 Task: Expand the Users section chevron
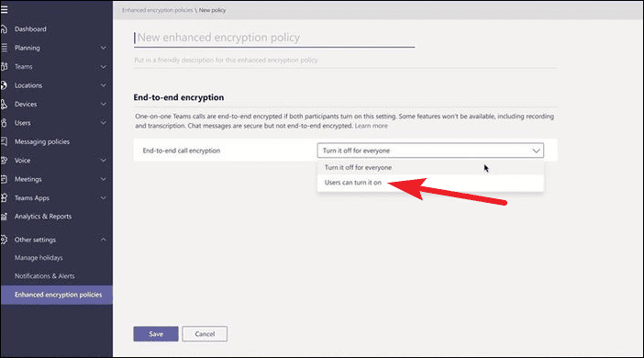(x=104, y=123)
